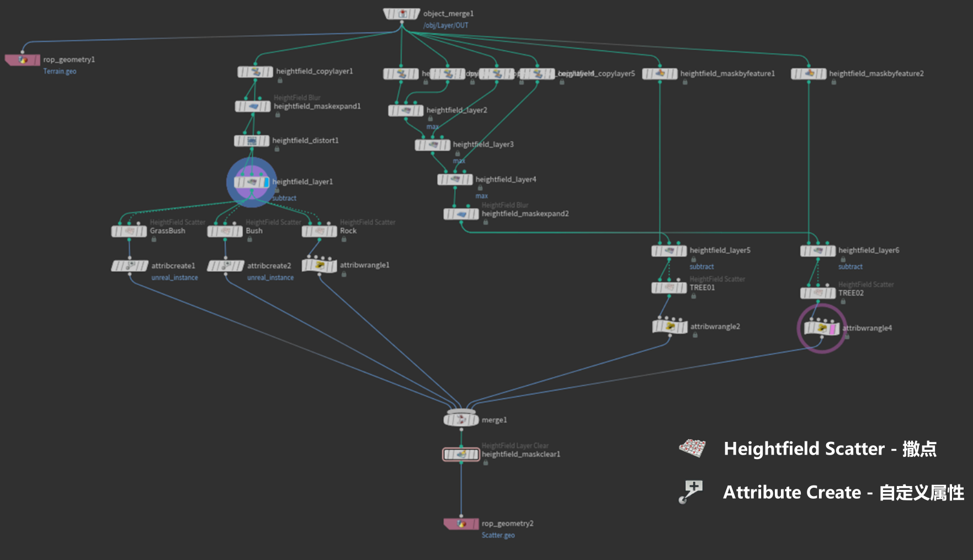Click the unreal_instance label under attribcreate1
The width and height of the screenshot is (973, 560).
point(174,278)
